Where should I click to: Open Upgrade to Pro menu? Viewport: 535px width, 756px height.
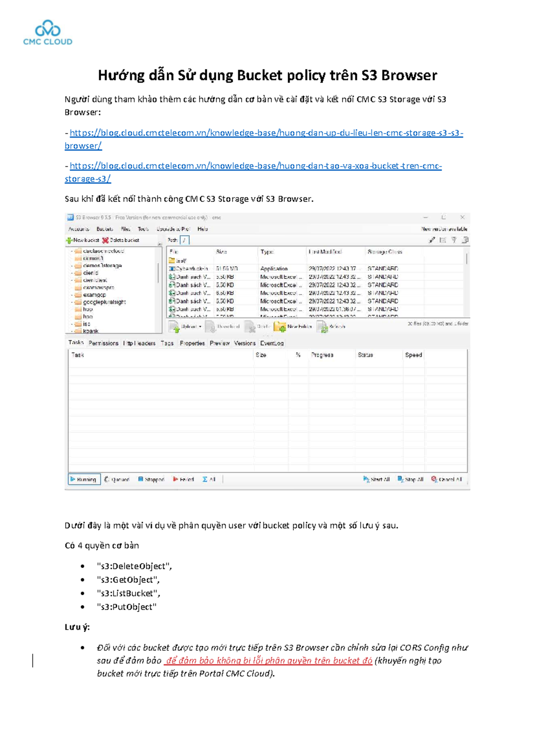173,229
